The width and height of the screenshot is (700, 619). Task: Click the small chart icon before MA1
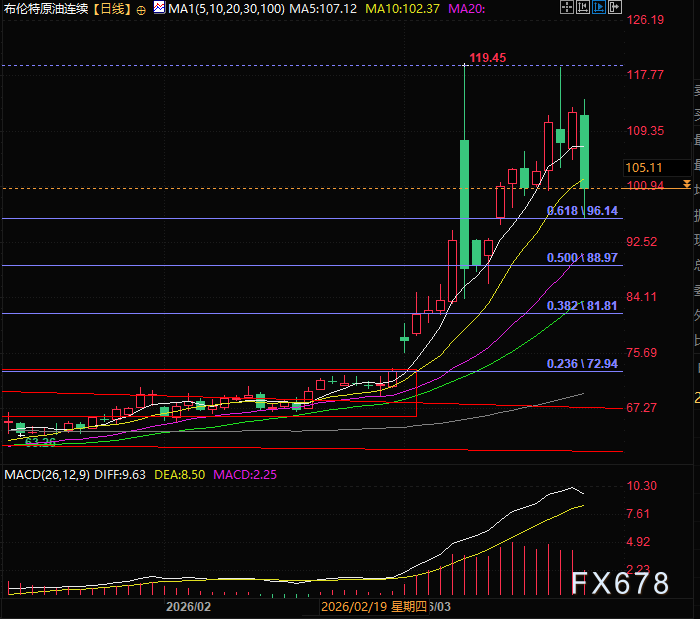click(x=158, y=9)
